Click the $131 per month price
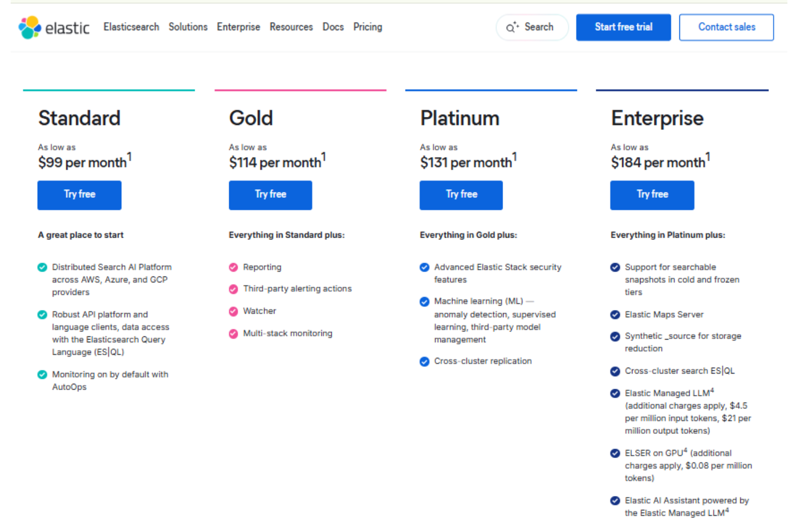798x532 pixels. [x=466, y=162]
